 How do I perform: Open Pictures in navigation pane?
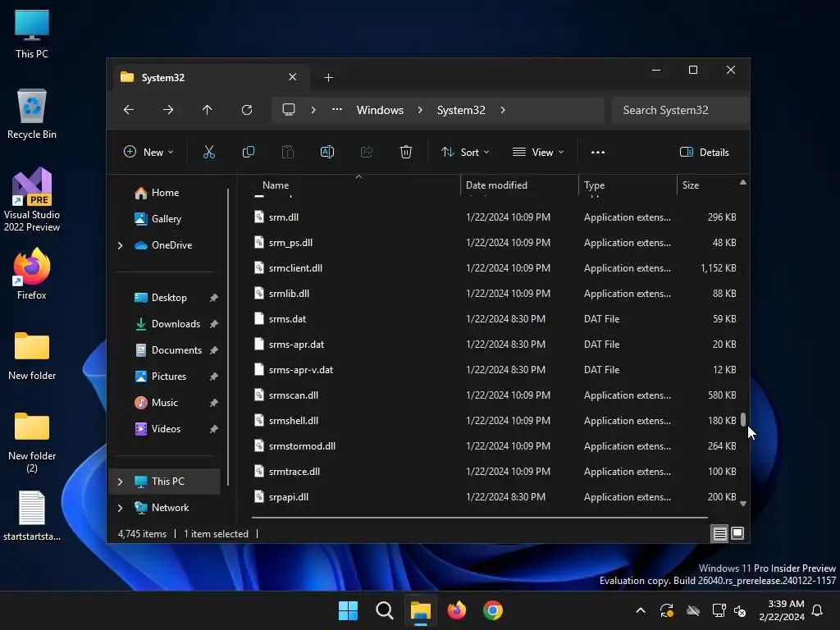[x=169, y=377]
